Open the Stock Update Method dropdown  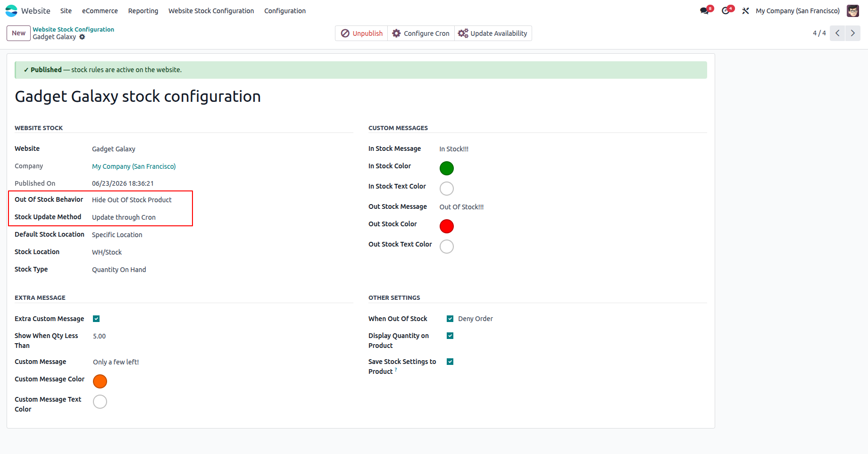click(x=124, y=217)
